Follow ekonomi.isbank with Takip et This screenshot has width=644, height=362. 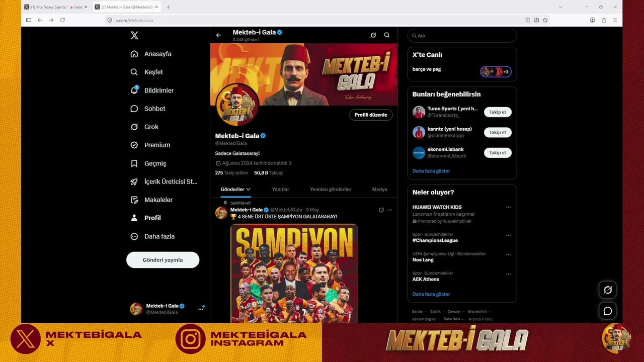[498, 153]
